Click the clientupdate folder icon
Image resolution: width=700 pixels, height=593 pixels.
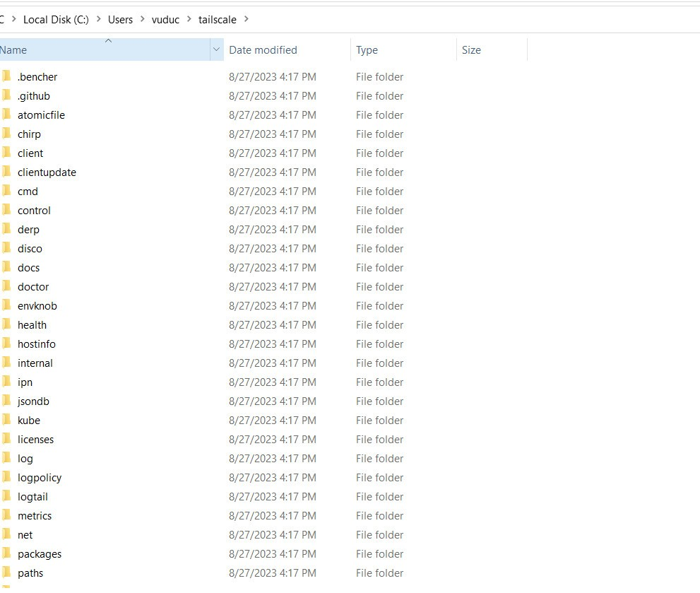click(6, 172)
